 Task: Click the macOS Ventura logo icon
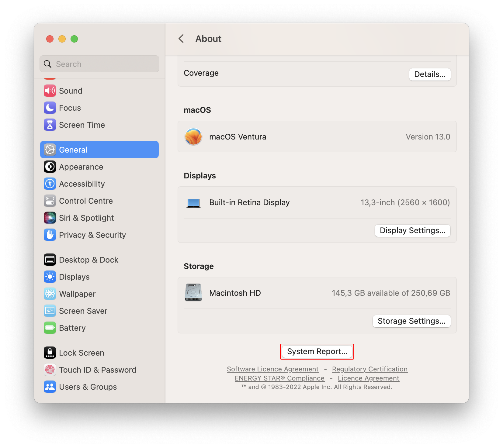click(x=193, y=136)
